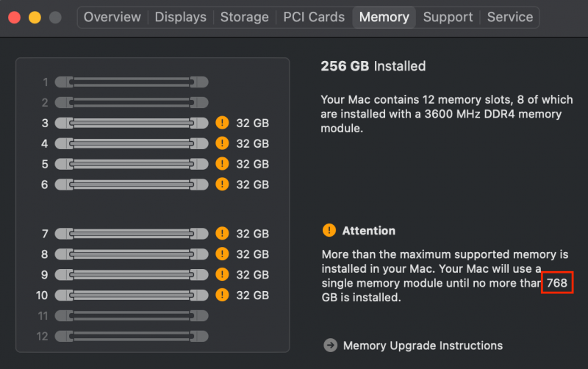The width and height of the screenshot is (588, 369).
Task: Switch to PCI Cards tab
Action: (314, 17)
